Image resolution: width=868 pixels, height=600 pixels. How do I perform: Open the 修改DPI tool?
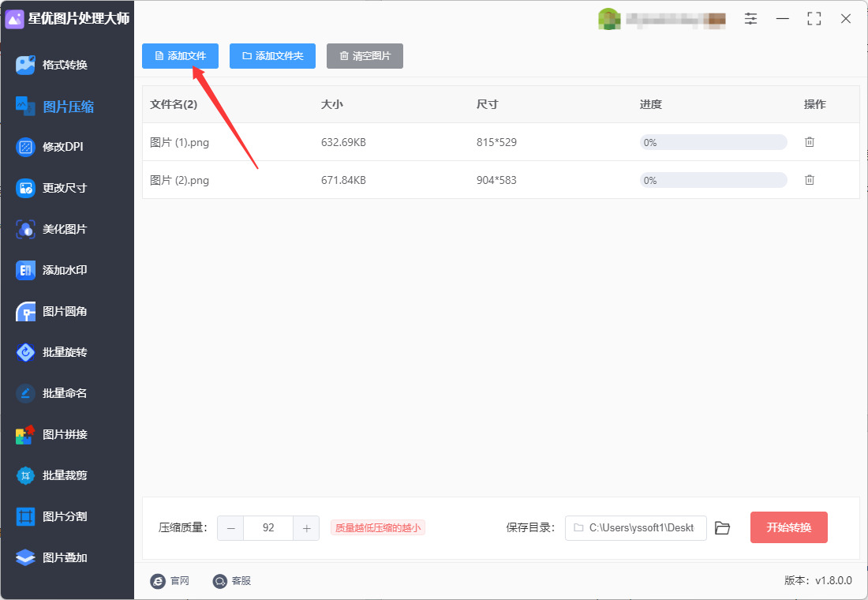[x=49, y=147]
